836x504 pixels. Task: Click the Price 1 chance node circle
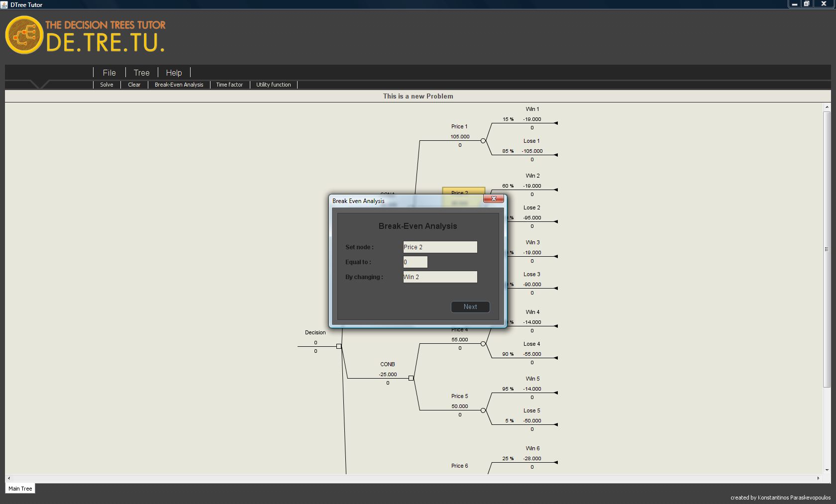(483, 141)
